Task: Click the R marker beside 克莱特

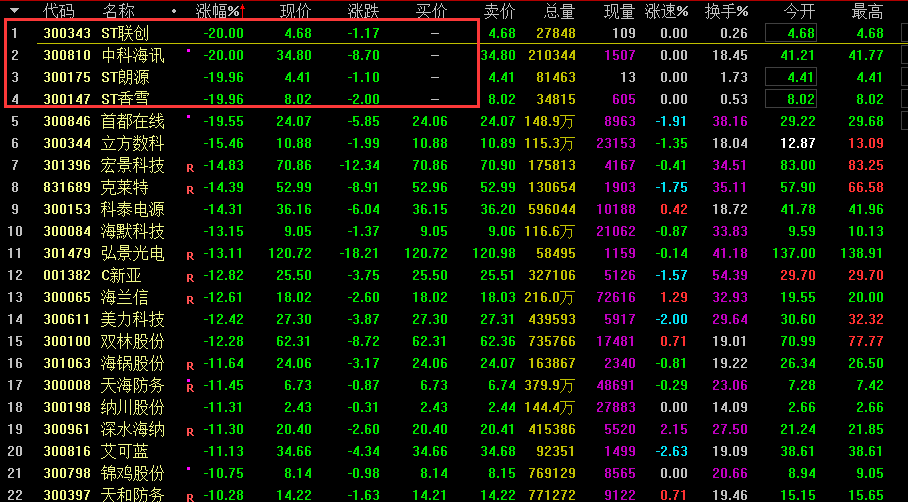Action: point(189,189)
